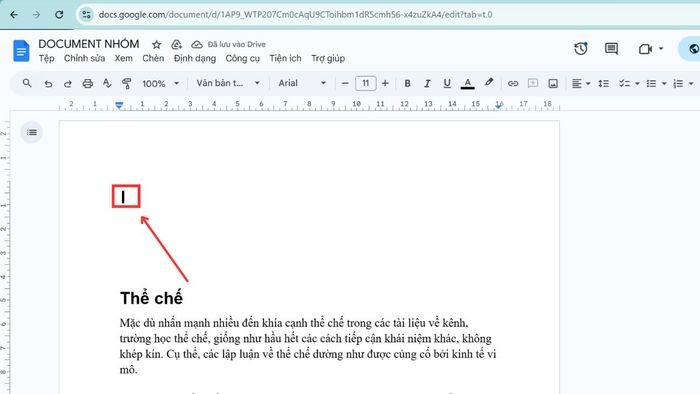The height and width of the screenshot is (394, 700).
Task: Click the Thể chế heading
Action: tap(151, 298)
